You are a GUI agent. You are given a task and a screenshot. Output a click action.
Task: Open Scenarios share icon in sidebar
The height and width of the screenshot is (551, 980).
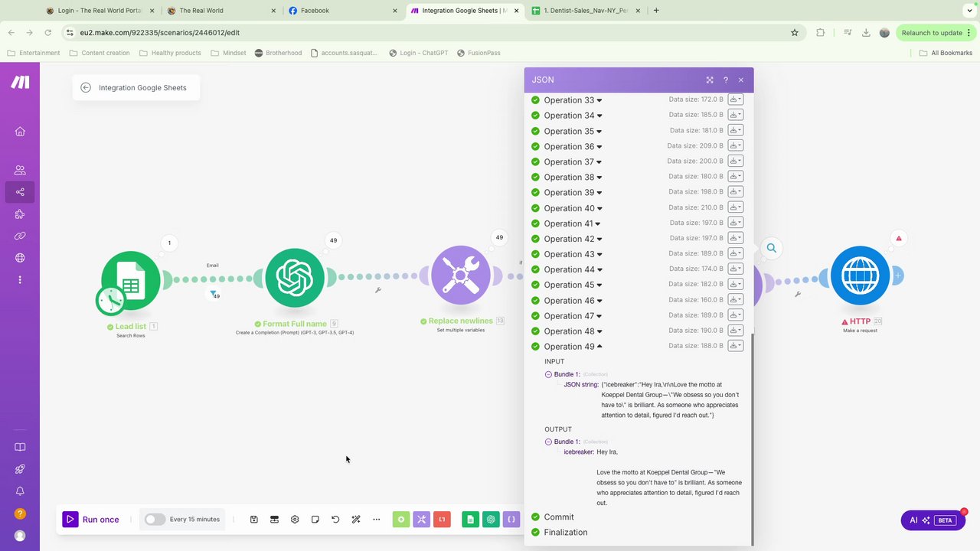pyautogui.click(x=20, y=192)
